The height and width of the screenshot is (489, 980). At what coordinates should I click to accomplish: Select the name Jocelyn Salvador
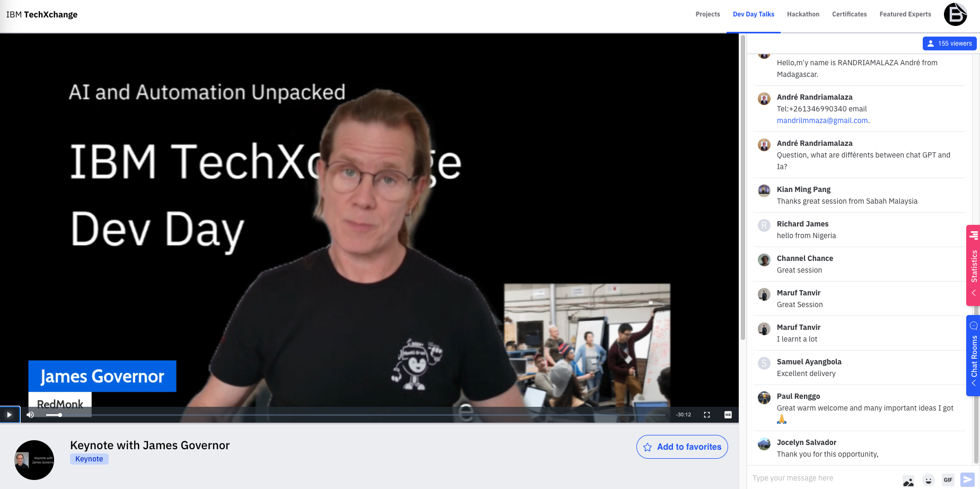click(806, 442)
